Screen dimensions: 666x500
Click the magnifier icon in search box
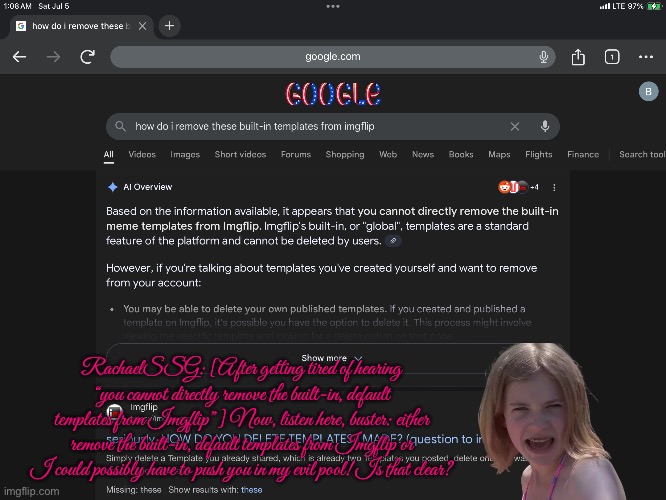tap(120, 126)
